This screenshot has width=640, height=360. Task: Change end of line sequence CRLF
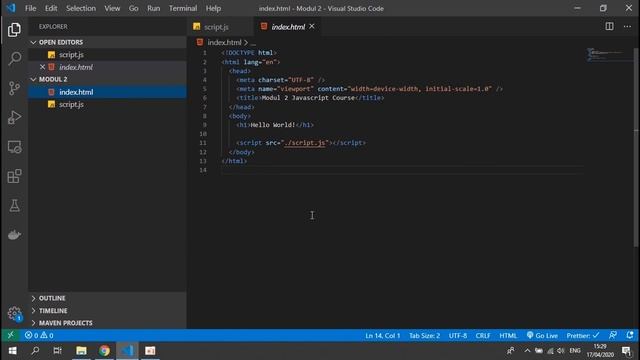[483, 336]
